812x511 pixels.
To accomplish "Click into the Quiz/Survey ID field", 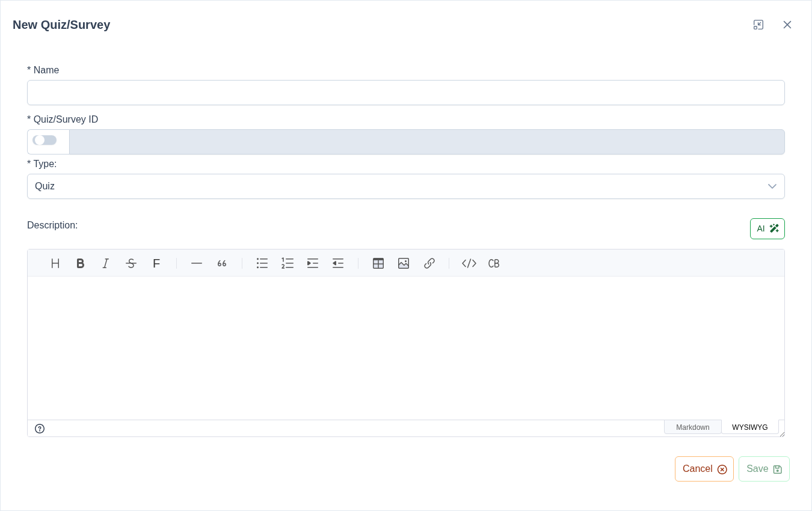I will pyautogui.click(x=427, y=142).
